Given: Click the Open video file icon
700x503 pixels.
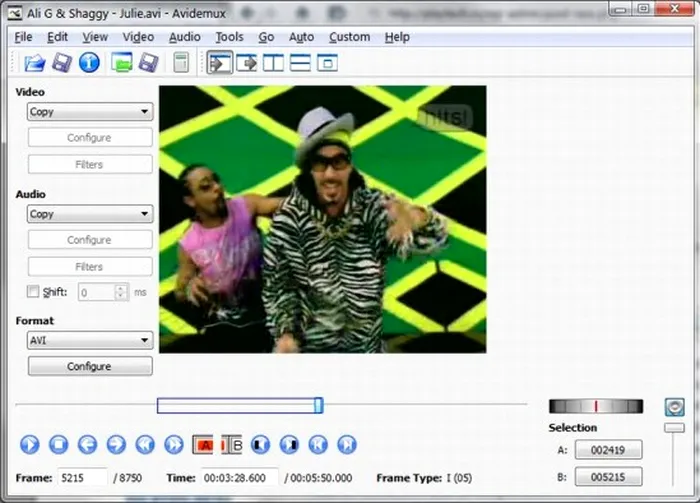Looking at the screenshot, I should pos(35,63).
